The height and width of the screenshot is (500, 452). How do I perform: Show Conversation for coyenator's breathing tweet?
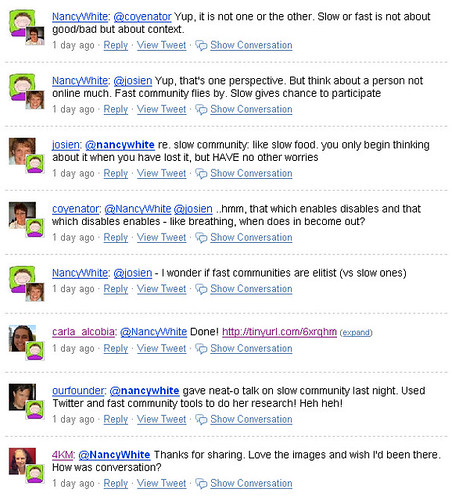click(251, 238)
